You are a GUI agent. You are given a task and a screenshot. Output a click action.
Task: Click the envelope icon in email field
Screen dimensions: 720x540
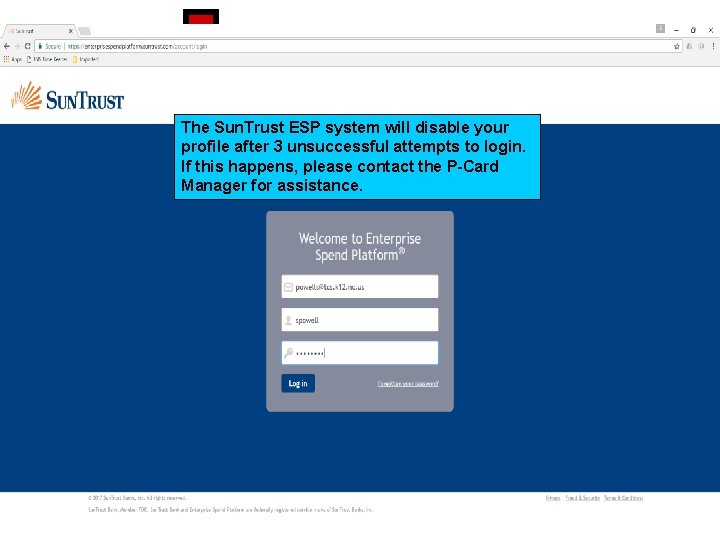click(x=288, y=287)
